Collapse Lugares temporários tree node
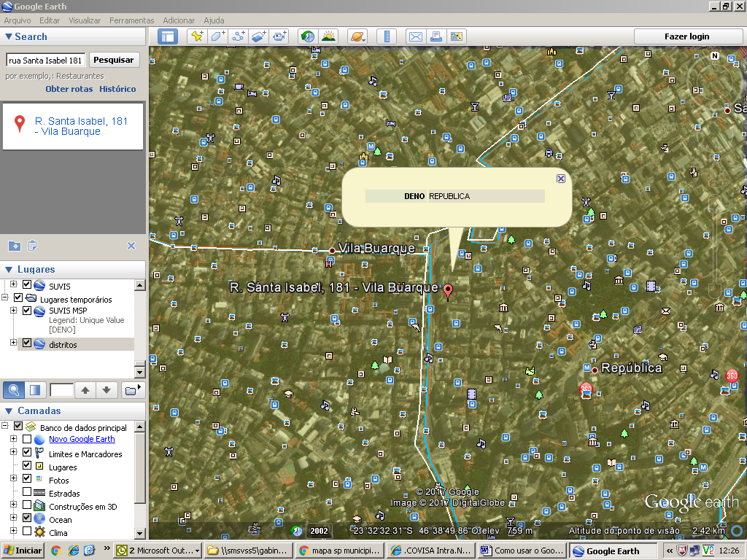Viewport: 747px width, 560px height. pyautogui.click(x=5, y=297)
